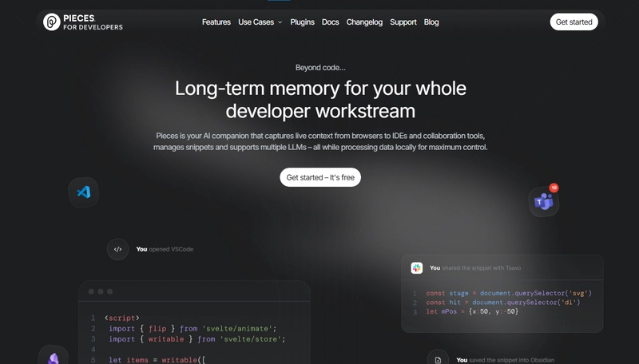
Task: Click 'You shared the snippet with Tsavo' text
Action: click(x=475, y=268)
